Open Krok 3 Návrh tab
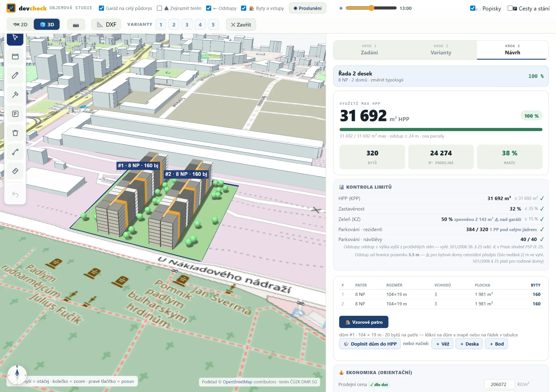Screen dimensions: 556x392 (x=513, y=50)
